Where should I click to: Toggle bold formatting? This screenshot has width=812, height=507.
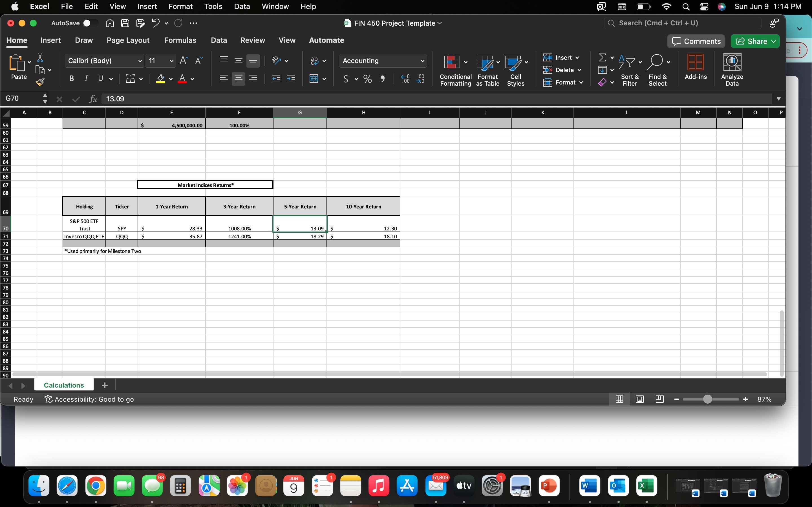pos(71,79)
